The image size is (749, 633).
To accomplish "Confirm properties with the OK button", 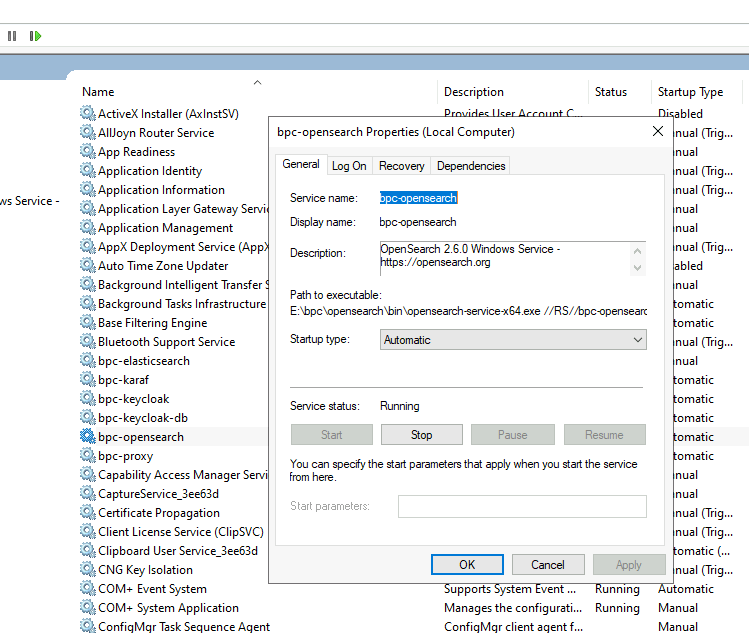I will (x=467, y=565).
